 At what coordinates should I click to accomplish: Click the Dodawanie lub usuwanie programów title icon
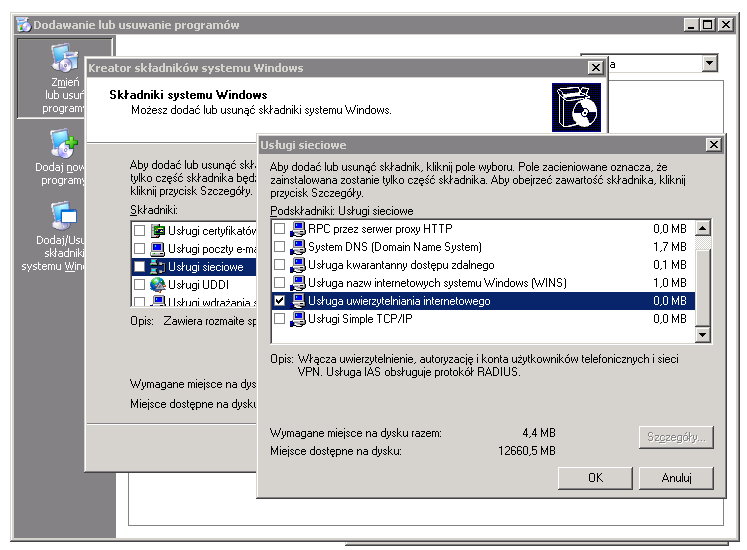(23, 24)
